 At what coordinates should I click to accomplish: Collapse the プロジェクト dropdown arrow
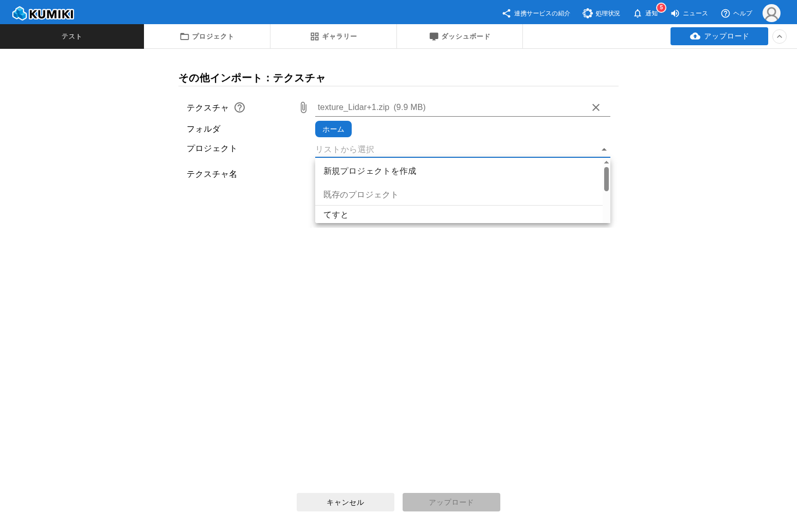click(x=604, y=150)
